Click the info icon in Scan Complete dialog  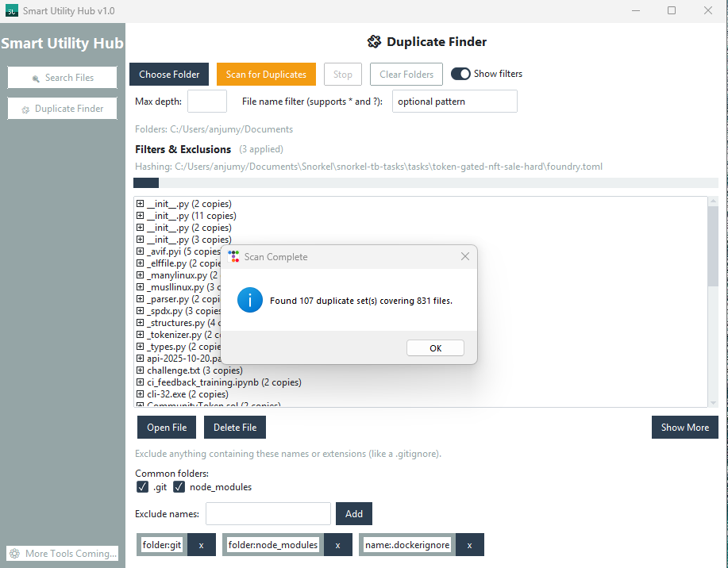tap(249, 300)
